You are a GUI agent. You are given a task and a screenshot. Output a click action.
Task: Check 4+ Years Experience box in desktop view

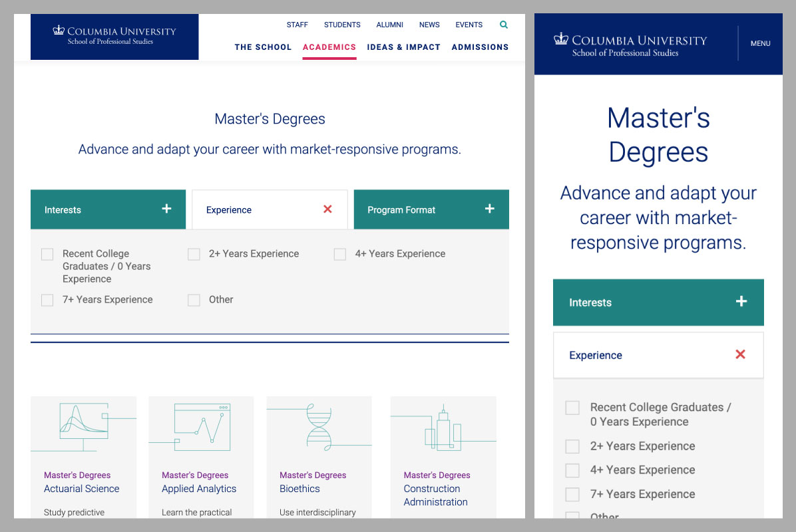click(x=340, y=254)
